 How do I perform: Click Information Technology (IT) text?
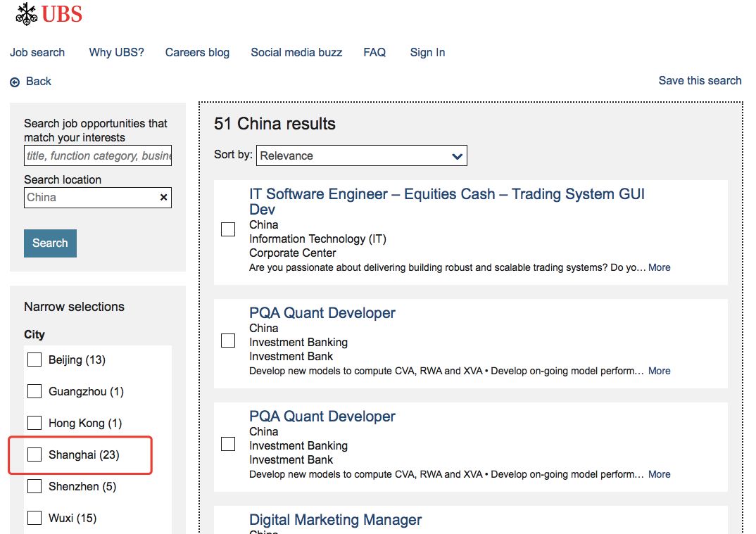[317, 239]
